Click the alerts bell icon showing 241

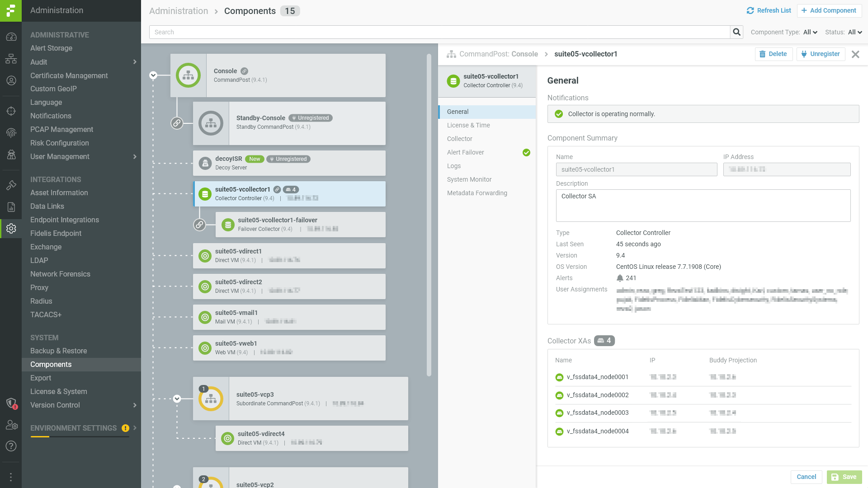click(620, 278)
